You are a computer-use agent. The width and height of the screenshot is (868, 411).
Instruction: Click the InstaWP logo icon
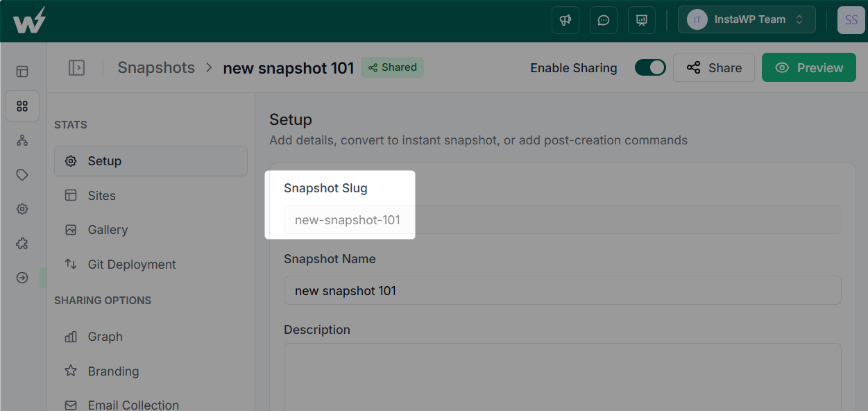[x=29, y=20]
